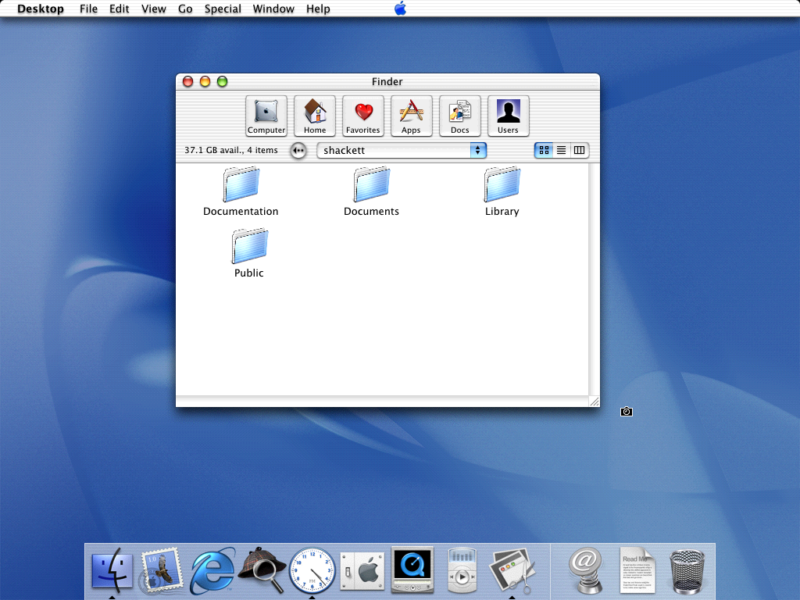The width and height of the screenshot is (800, 600).
Task: Open the Docs toolbar shortcut
Action: pos(459,114)
